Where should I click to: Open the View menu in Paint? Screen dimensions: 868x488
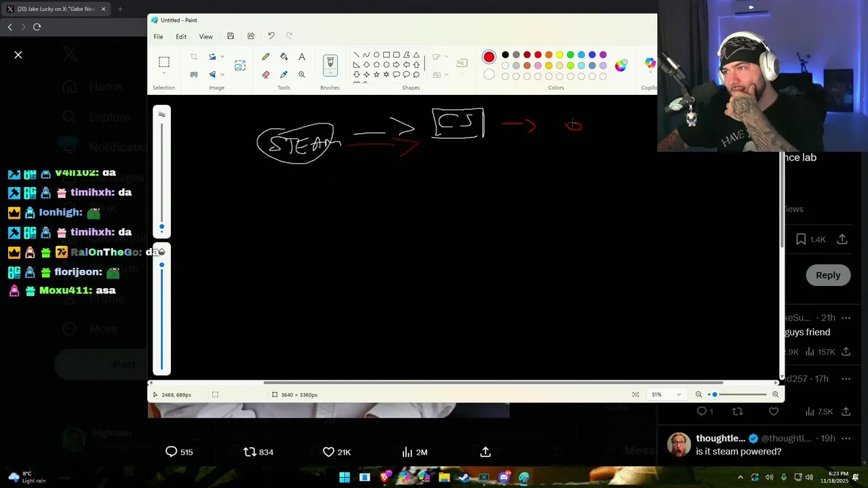205,37
